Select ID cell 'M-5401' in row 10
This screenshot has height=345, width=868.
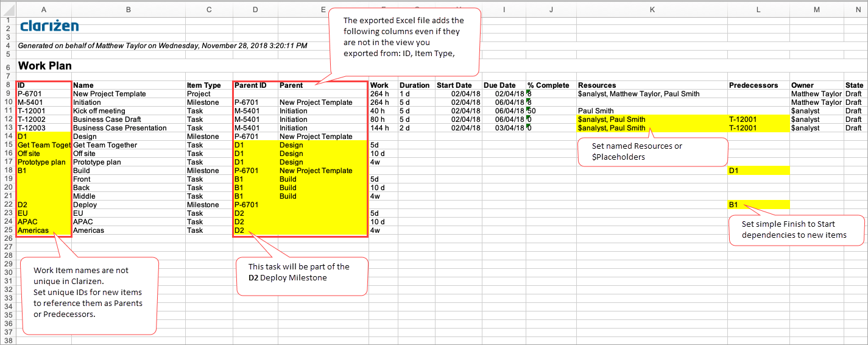(x=44, y=102)
